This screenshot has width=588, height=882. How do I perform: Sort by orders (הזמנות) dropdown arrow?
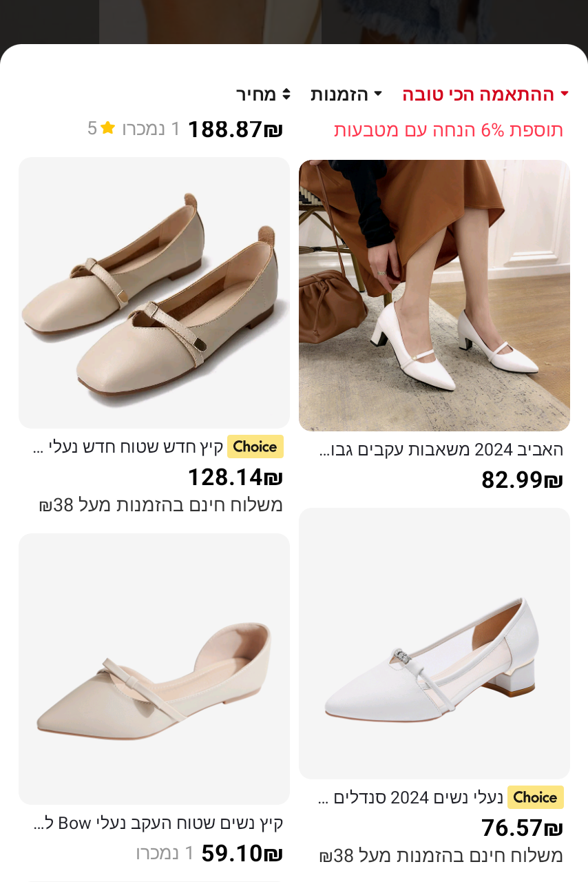pos(377,94)
